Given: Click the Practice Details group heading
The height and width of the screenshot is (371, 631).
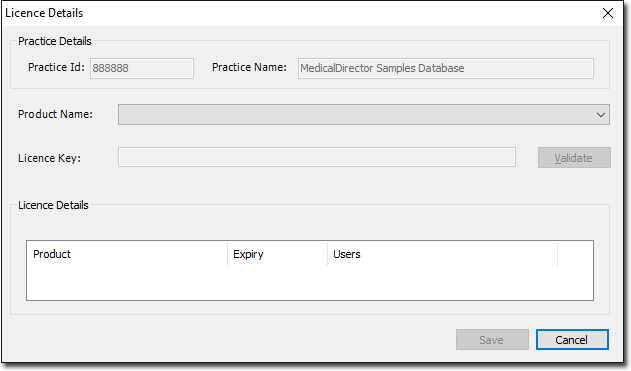Looking at the screenshot, I should (x=55, y=41).
